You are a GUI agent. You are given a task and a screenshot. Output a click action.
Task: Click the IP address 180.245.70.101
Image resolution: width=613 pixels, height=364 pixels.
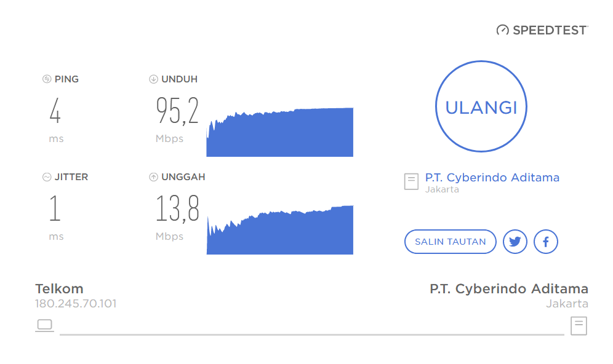pyautogui.click(x=76, y=304)
